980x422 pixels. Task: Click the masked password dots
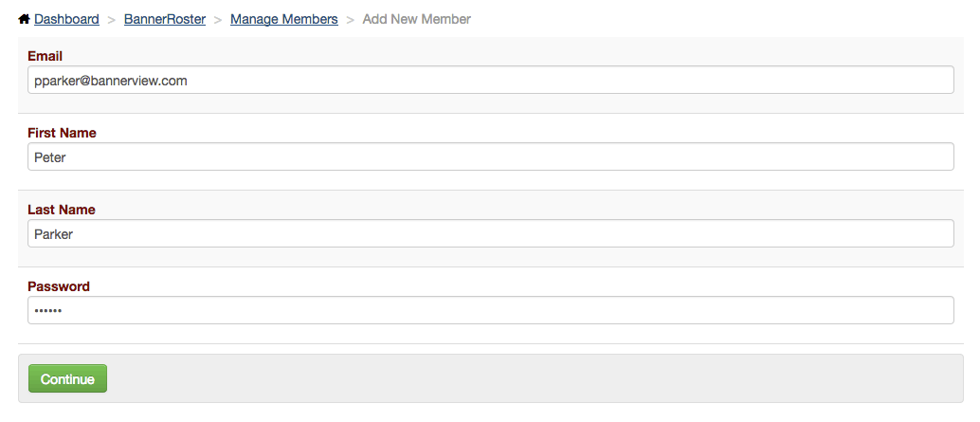[48, 311]
